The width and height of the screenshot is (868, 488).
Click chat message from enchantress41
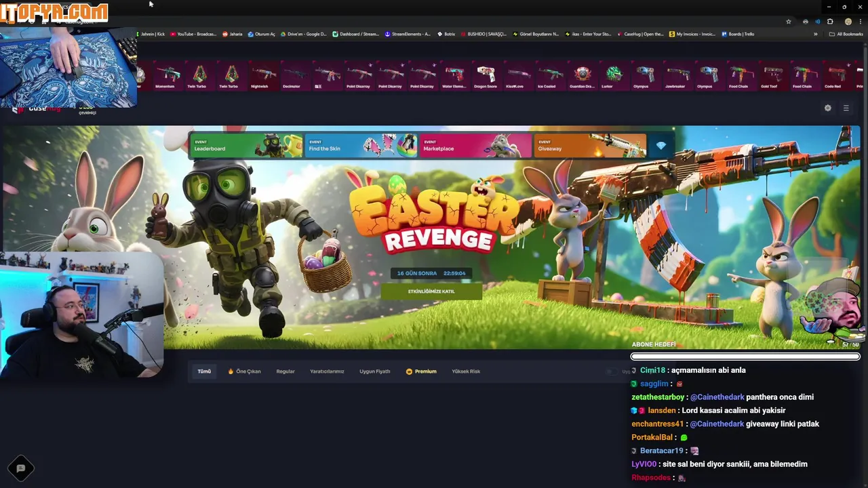pyautogui.click(x=725, y=424)
